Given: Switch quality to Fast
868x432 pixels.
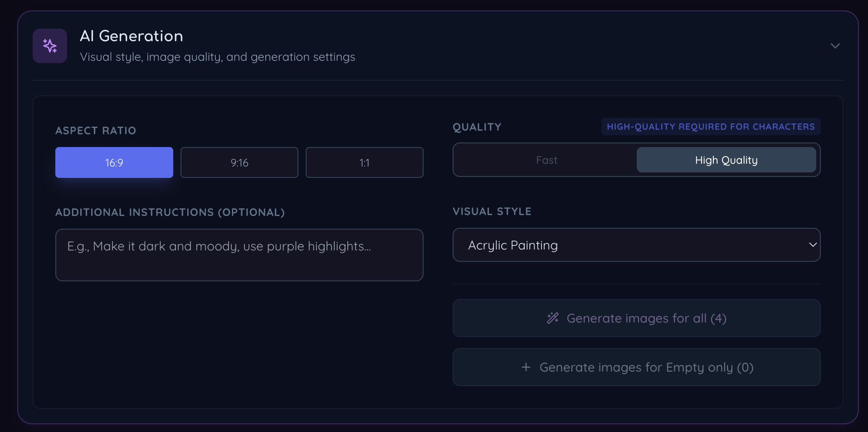Looking at the screenshot, I should 546,160.
